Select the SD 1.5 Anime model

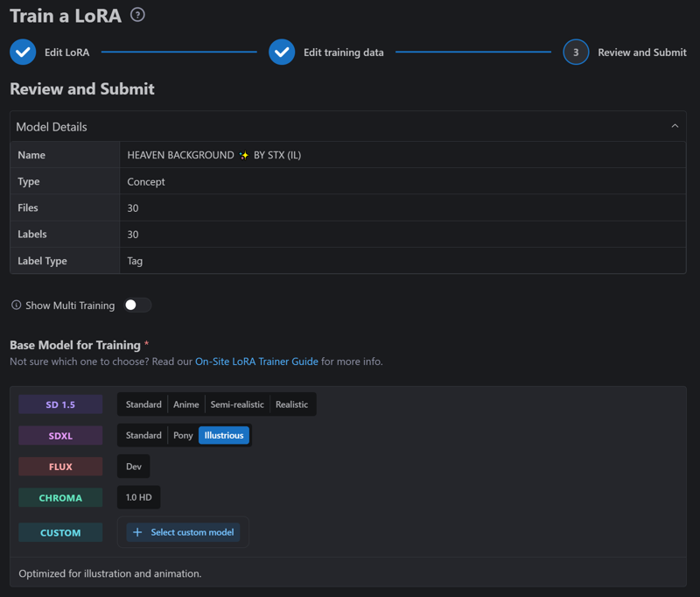186,404
